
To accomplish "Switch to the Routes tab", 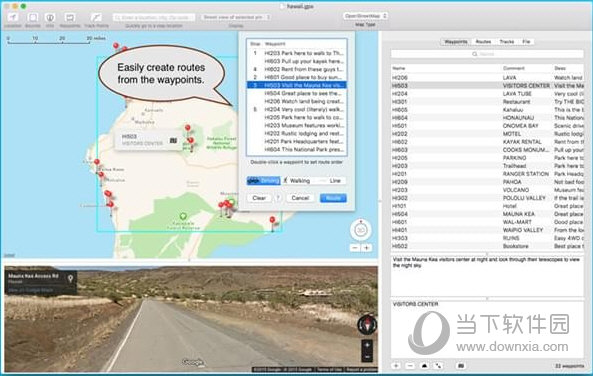I will (x=483, y=42).
